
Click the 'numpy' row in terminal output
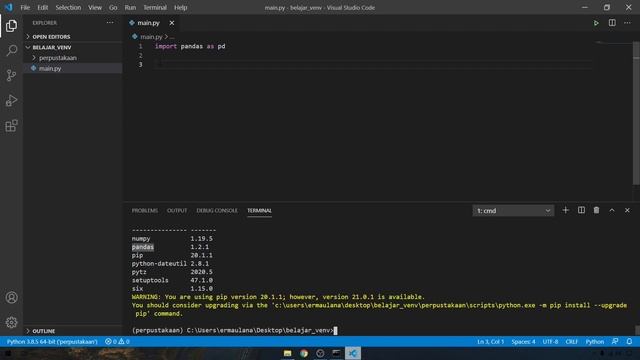(172, 238)
